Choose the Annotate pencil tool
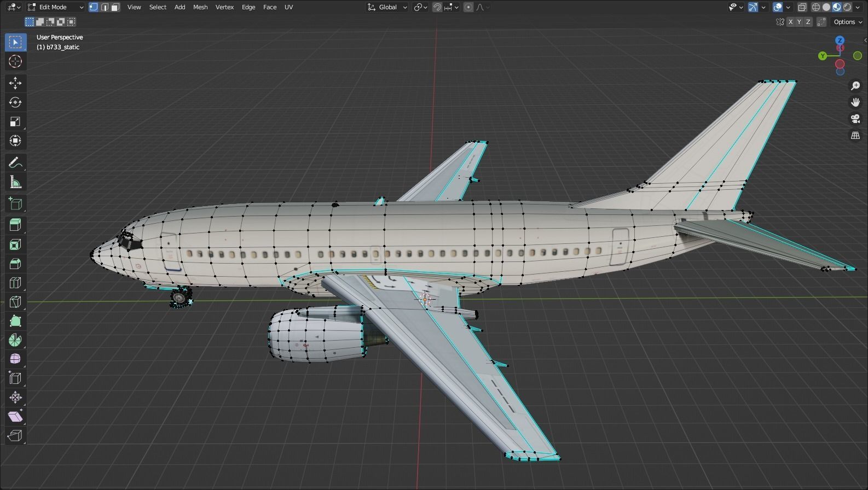868x490 pixels. coord(15,162)
